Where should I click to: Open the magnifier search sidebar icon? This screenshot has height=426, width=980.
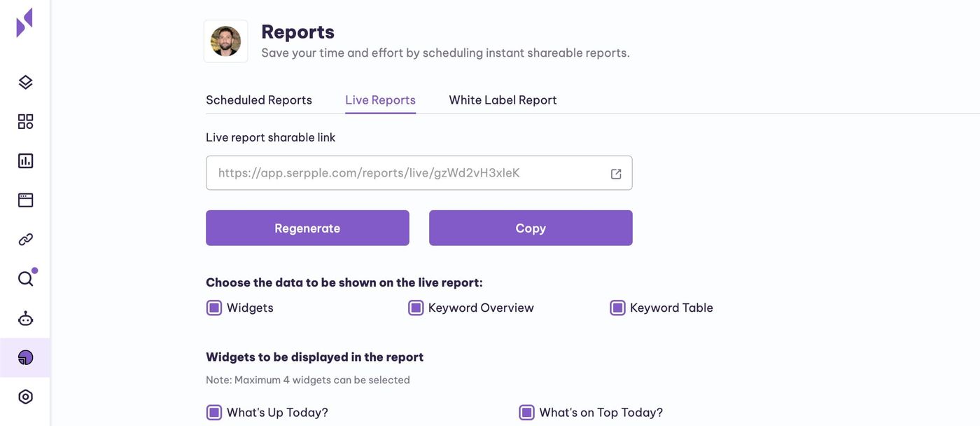pos(25,279)
